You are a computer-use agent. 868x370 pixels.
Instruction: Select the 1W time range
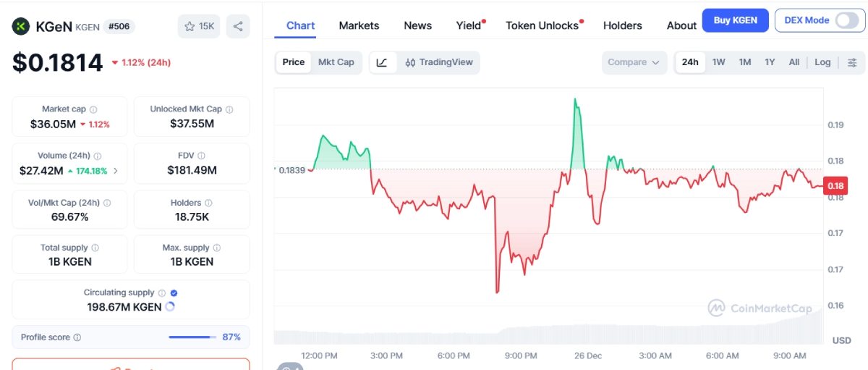(718, 62)
